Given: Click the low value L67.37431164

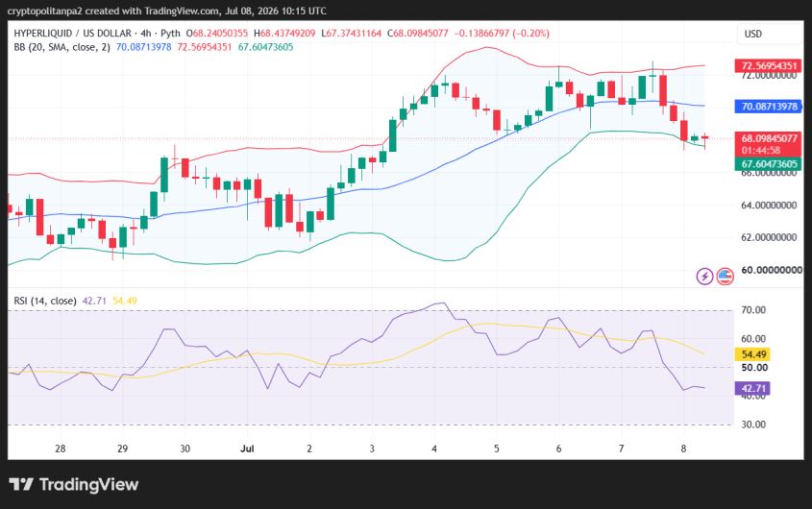Looking at the screenshot, I should (351, 34).
